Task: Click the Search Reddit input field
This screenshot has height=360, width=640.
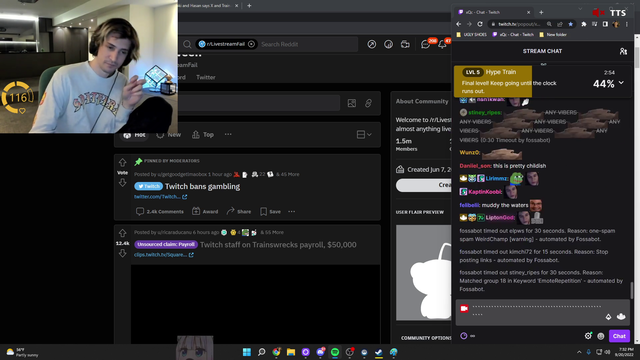Action: (x=309, y=44)
